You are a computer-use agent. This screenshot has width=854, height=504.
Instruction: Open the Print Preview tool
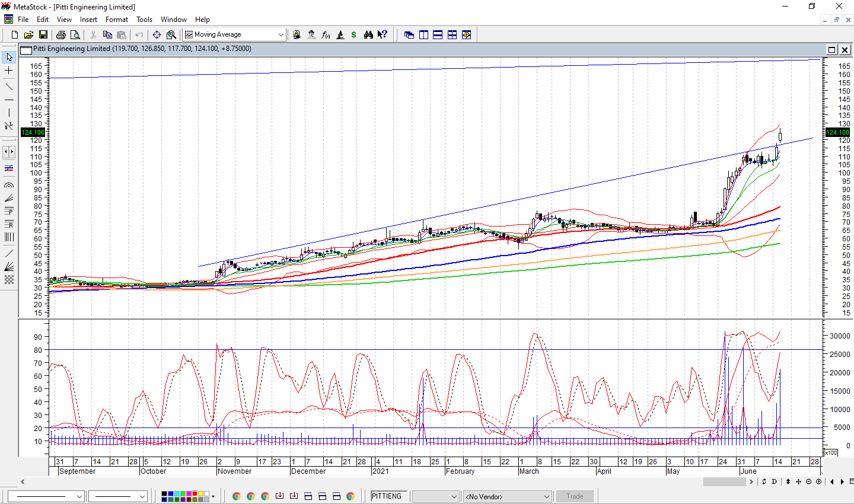click(x=75, y=35)
